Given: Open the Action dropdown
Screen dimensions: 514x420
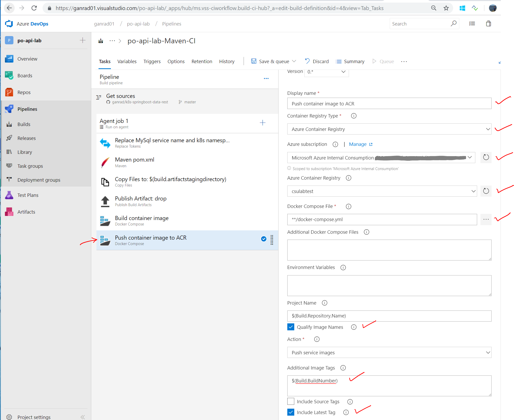Looking at the screenshot, I should click(x=389, y=352).
